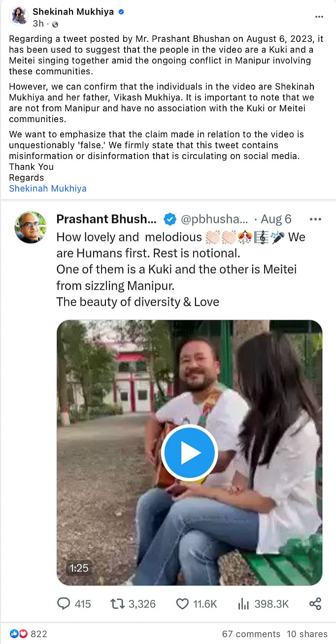Image resolution: width=336 pixels, height=644 pixels.
Task: Open the 10 shares list
Action: click(307, 634)
